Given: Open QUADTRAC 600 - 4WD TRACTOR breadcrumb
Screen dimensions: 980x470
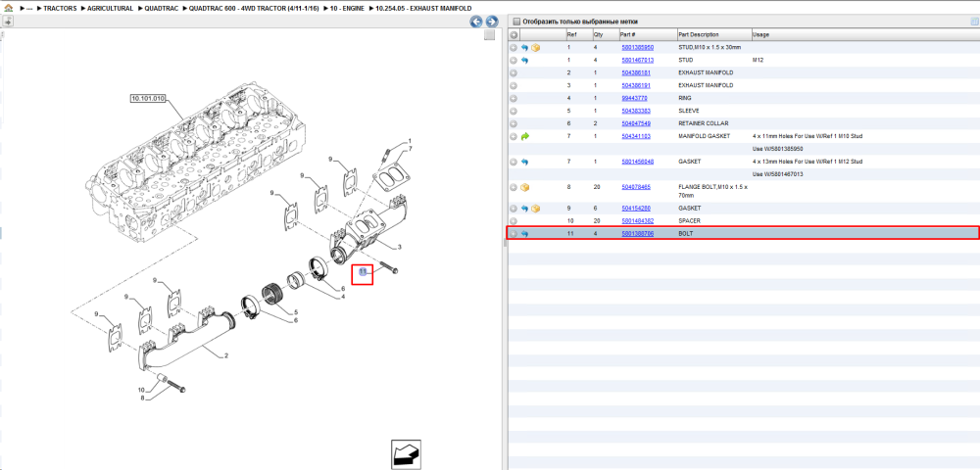Looking at the screenshot, I should (x=255, y=9).
